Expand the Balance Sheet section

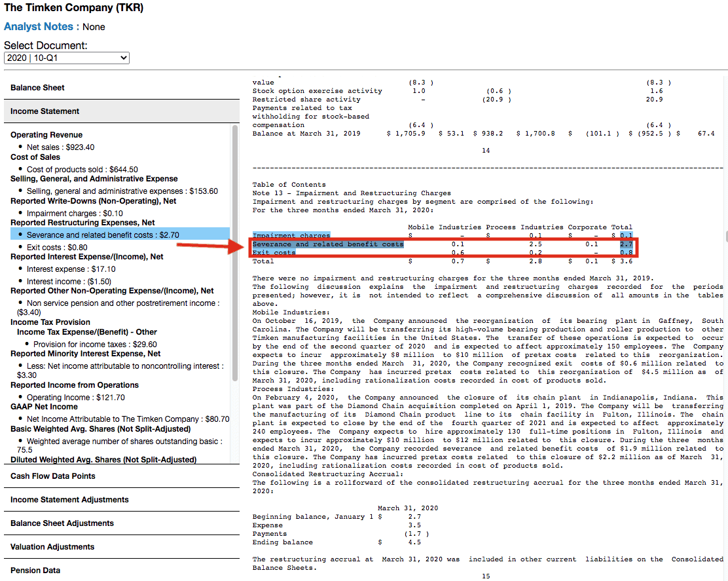122,88
